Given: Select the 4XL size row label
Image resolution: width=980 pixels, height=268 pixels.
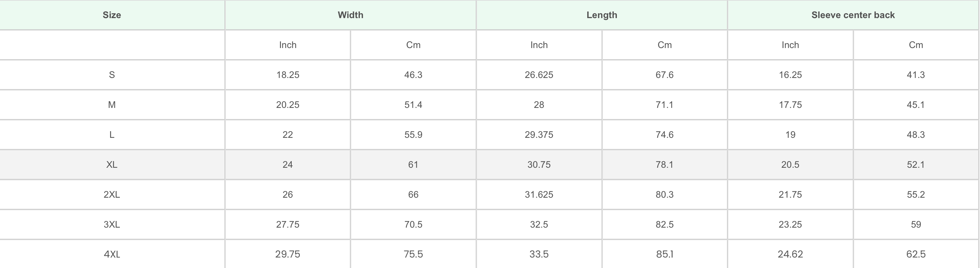Looking at the screenshot, I should [112, 254].
